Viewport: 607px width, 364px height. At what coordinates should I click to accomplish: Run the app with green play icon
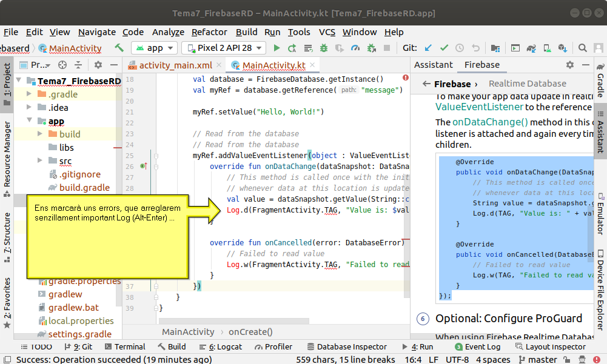pyautogui.click(x=277, y=48)
